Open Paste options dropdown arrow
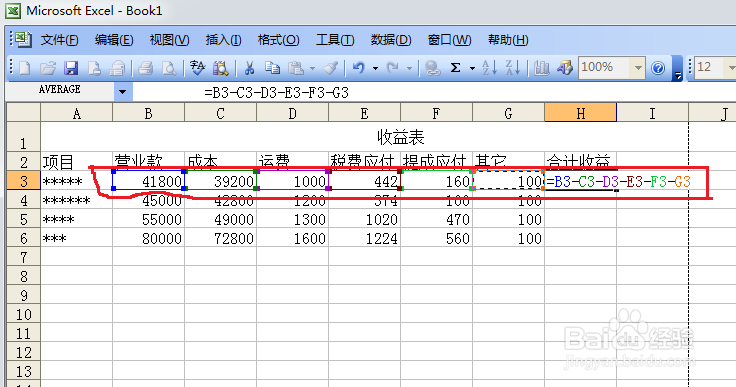Image resolution: width=736 pixels, height=387 pixels. (312, 69)
